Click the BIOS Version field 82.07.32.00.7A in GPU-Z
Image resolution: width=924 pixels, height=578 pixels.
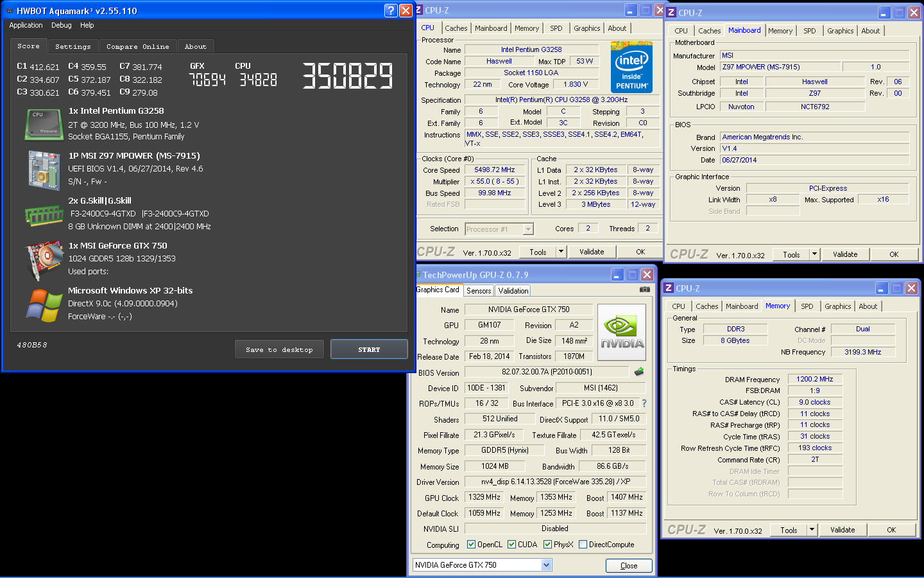(x=547, y=372)
